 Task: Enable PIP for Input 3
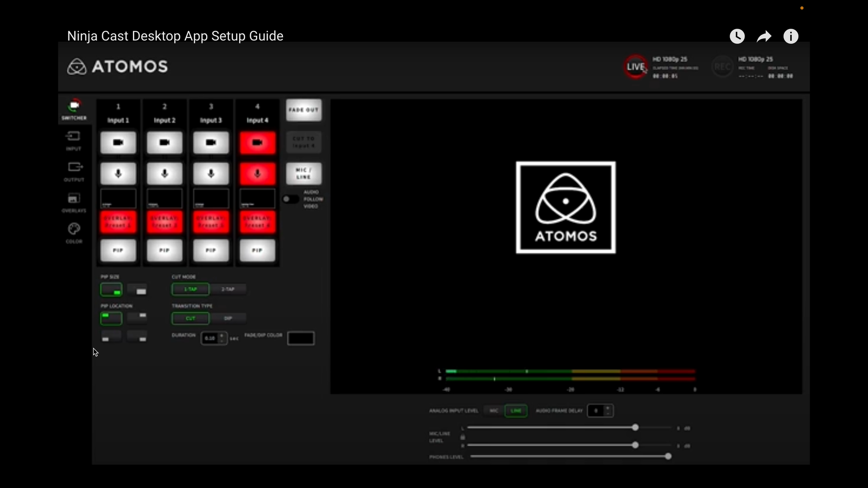[211, 250]
